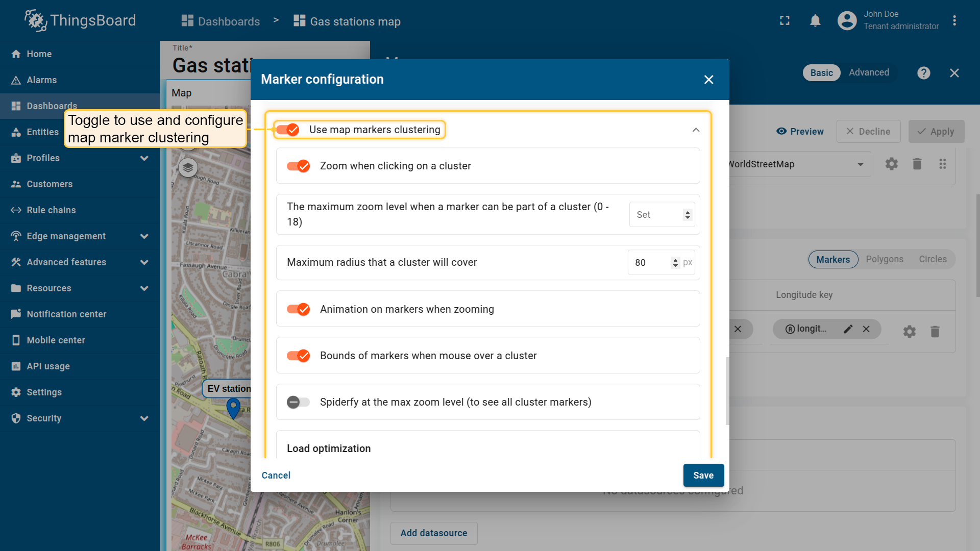
Task: Toggle Zoom when clicking on a cluster
Action: click(x=299, y=166)
